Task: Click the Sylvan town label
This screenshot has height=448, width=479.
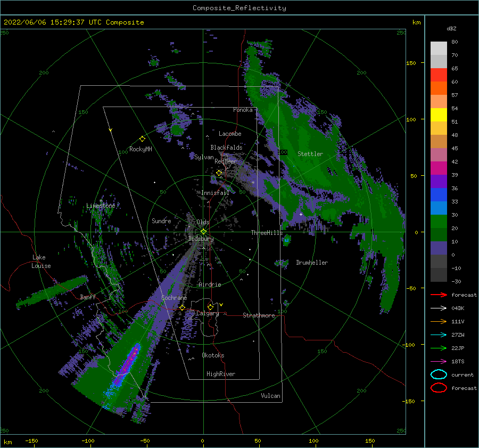Action: click(x=204, y=157)
